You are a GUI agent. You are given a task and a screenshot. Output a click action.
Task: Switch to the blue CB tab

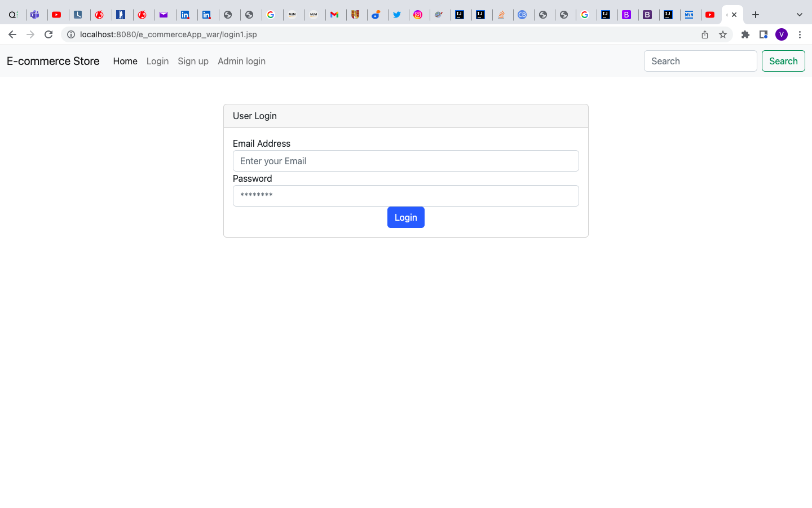522,15
